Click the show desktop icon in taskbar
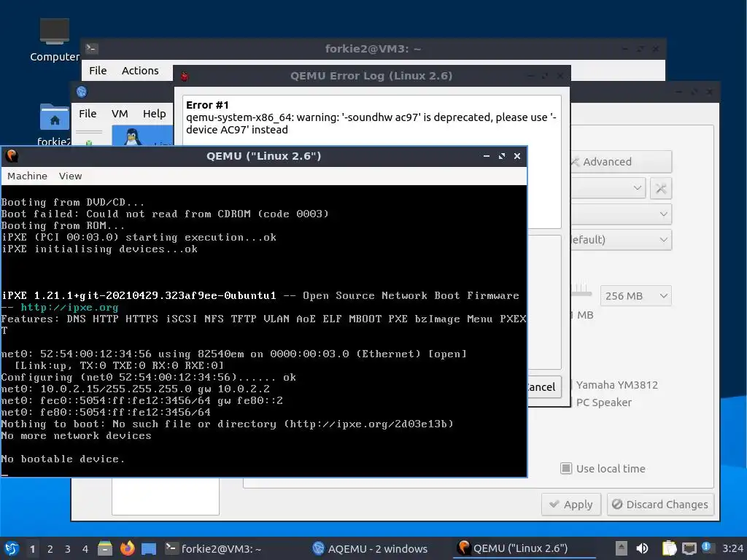 point(149,548)
